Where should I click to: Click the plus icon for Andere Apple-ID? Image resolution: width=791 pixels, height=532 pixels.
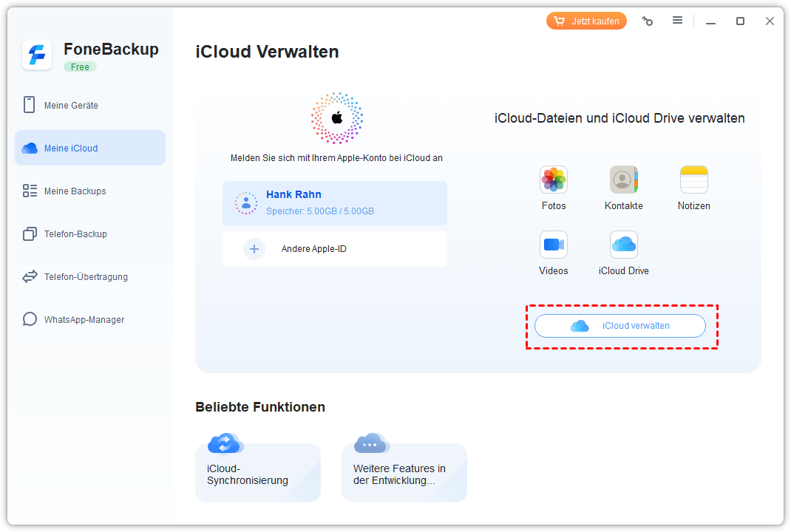[254, 249]
